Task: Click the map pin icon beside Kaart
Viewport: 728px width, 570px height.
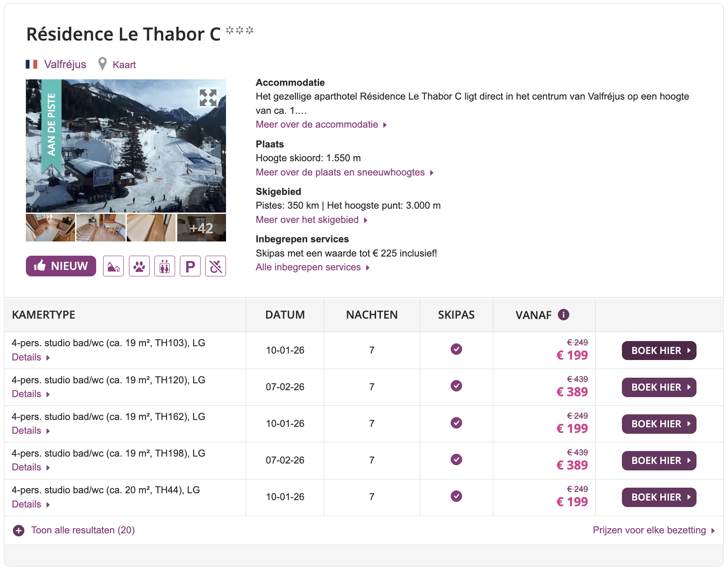Action: [x=102, y=64]
